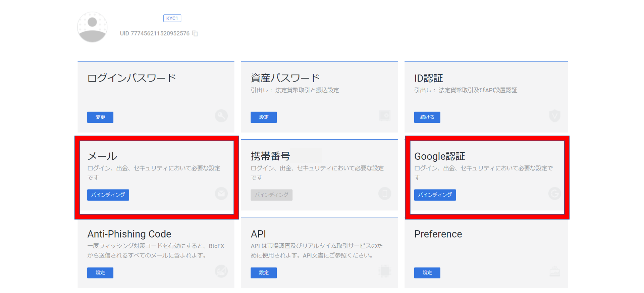This screenshot has width=644, height=293.
Task: Click the chip icon in API card
Action: click(385, 271)
